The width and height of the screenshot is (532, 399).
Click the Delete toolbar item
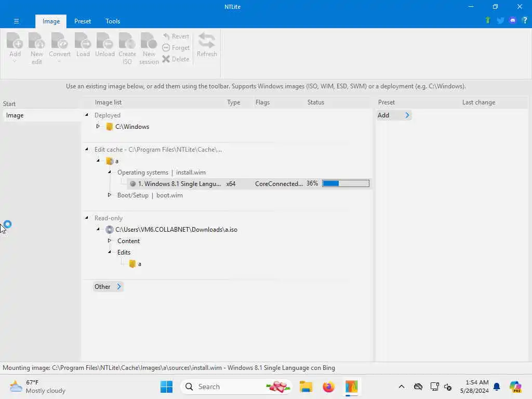pyautogui.click(x=176, y=59)
